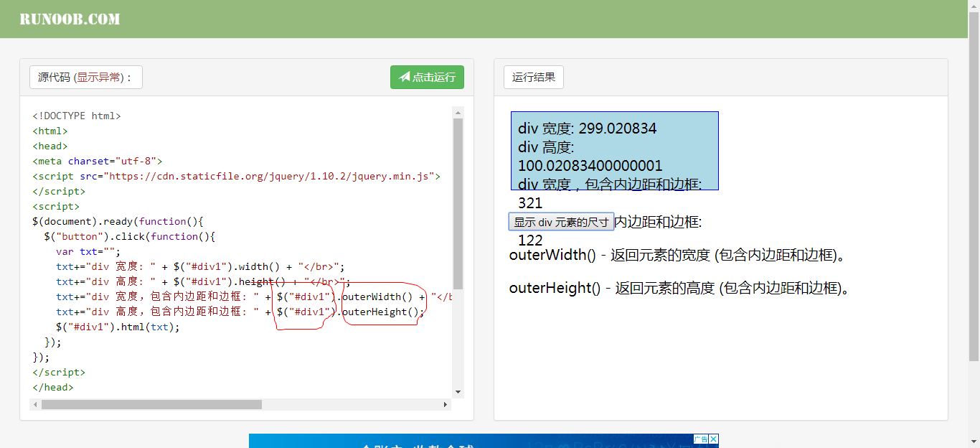Click code editor horizontal scrollbar right arrow

(x=446, y=405)
